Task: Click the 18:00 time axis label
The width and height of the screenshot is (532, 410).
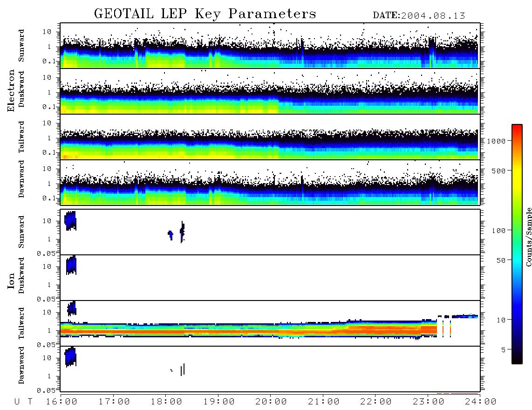Action: 167,402
